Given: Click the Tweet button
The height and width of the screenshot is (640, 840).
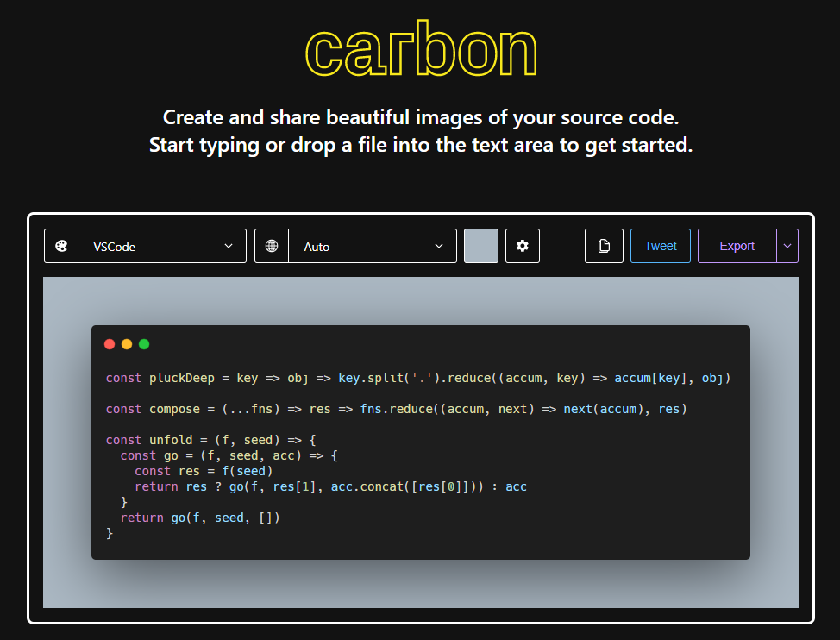Looking at the screenshot, I should [661, 246].
